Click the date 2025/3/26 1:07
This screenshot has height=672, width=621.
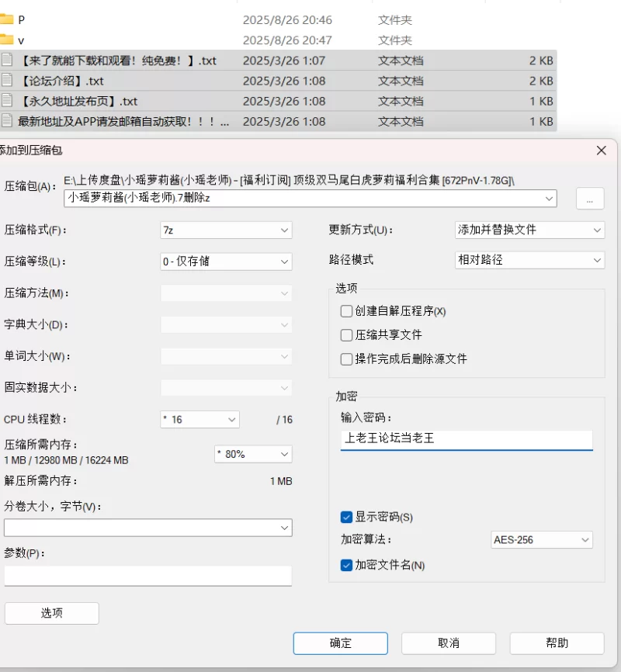[284, 61]
